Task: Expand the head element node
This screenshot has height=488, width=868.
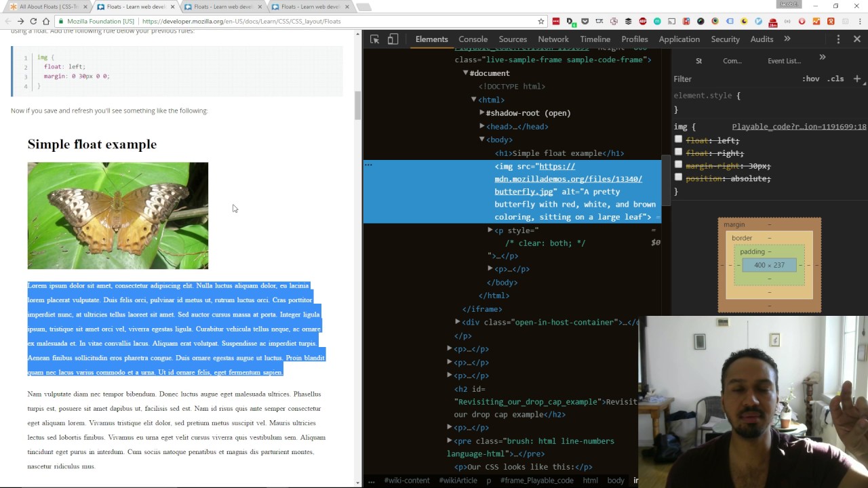Action: (x=481, y=126)
